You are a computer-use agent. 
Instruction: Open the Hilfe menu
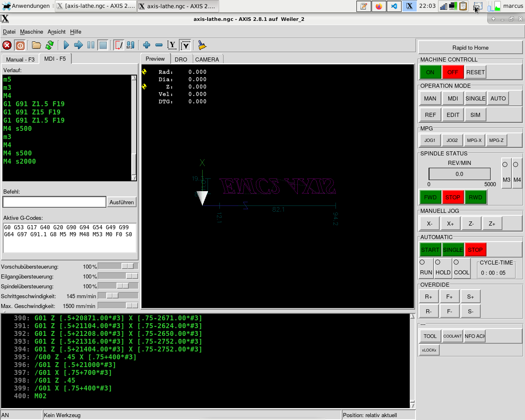tap(75, 32)
